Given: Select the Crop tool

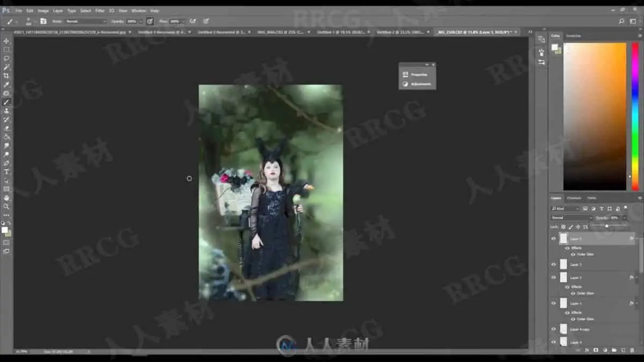Looking at the screenshot, I should tap(6, 76).
